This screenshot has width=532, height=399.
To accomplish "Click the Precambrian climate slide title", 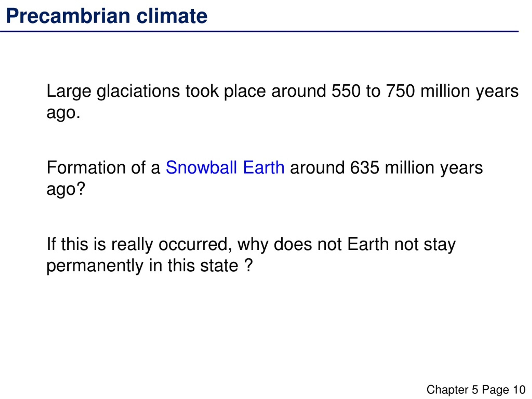I will point(107,16).
